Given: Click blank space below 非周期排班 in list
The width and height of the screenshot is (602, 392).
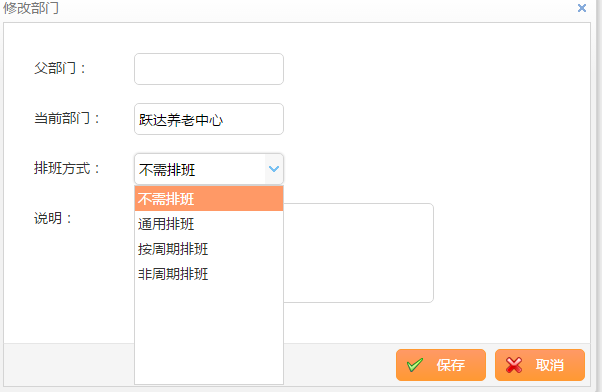Looking at the screenshot, I should point(209,334).
